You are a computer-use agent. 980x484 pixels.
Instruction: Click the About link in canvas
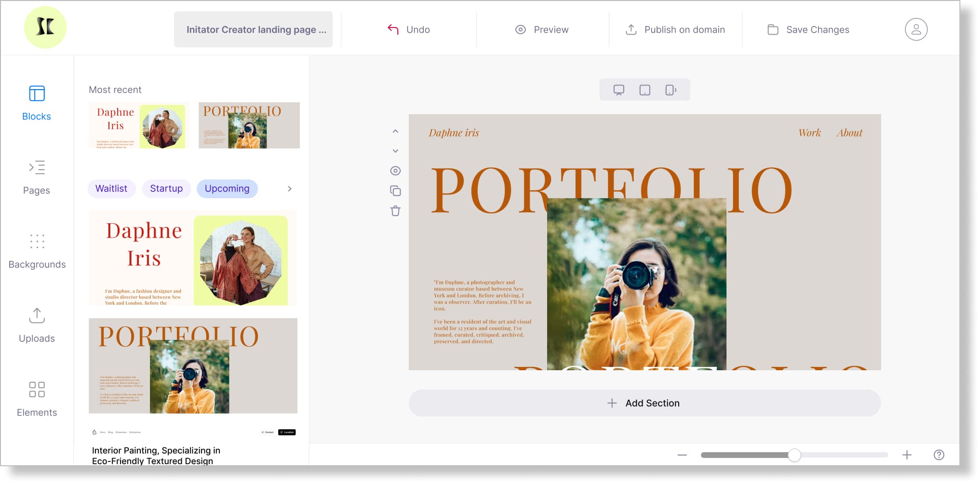click(849, 133)
